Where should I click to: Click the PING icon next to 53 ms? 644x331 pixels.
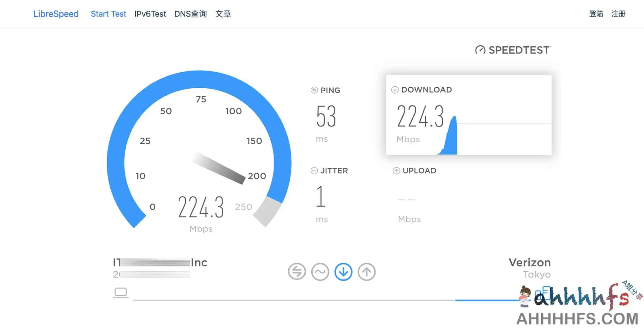tap(314, 90)
